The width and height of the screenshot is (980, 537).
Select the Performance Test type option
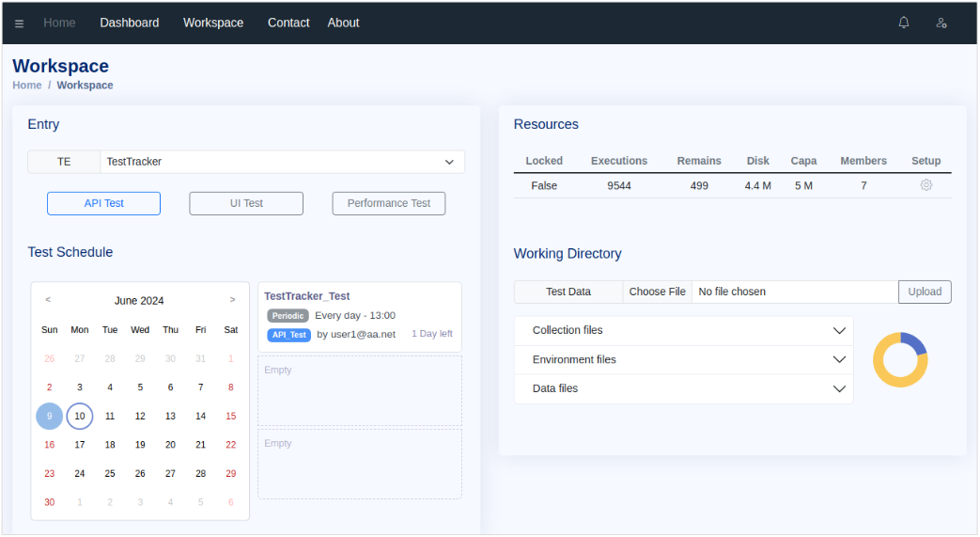pos(388,203)
